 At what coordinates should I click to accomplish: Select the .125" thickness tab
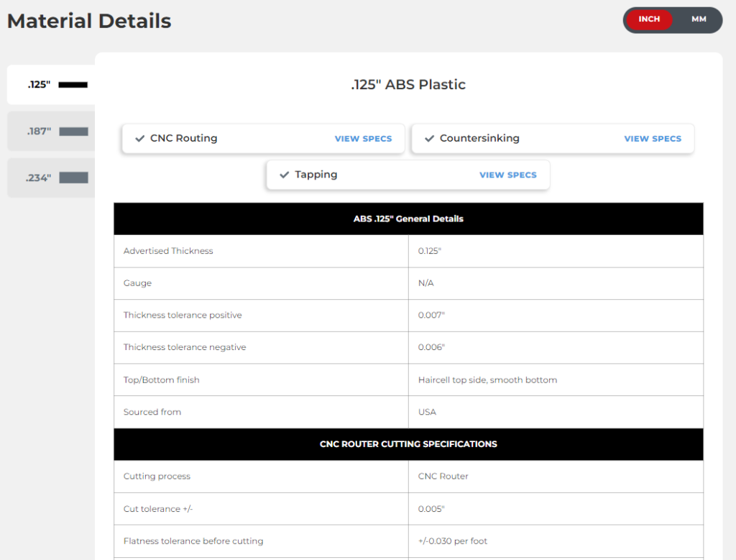tap(40, 85)
